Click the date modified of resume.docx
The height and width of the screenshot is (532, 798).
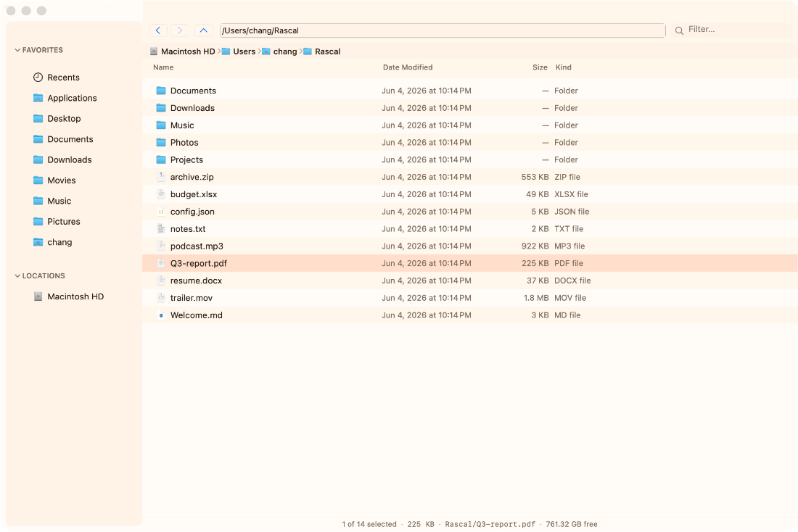pos(427,280)
